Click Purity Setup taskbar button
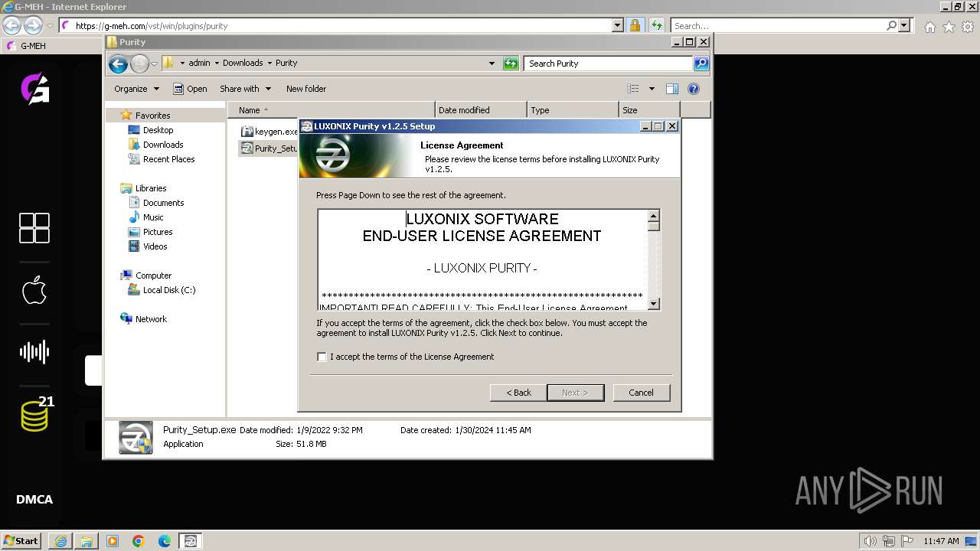The height and width of the screenshot is (551, 980). [x=191, y=541]
